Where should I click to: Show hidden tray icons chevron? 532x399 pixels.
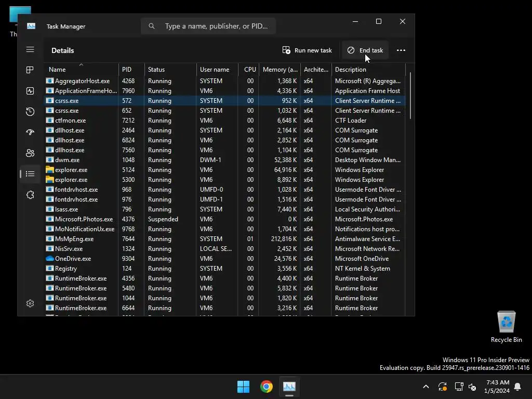coord(426,387)
